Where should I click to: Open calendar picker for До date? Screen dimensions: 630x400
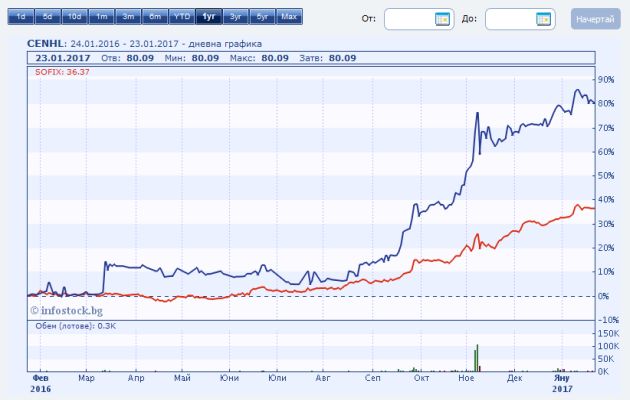[544, 19]
